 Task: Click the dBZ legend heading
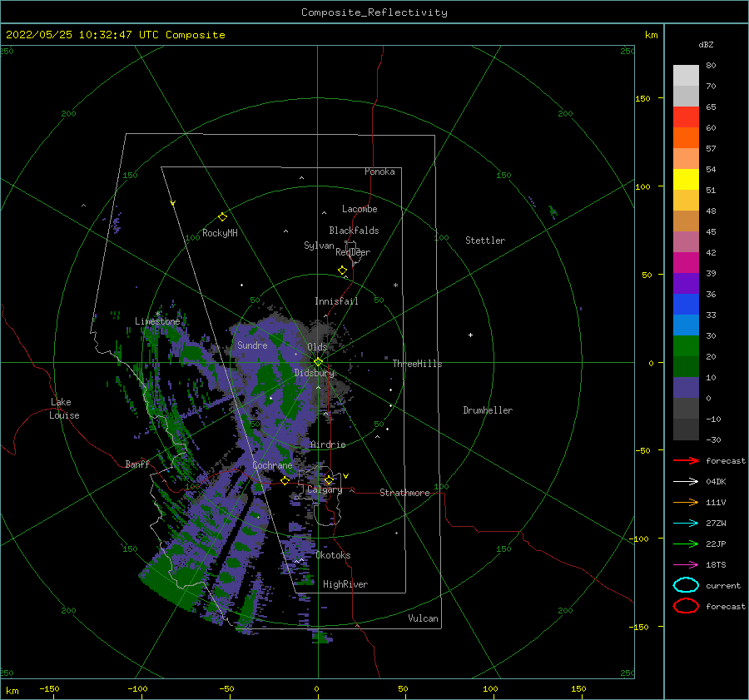click(706, 44)
